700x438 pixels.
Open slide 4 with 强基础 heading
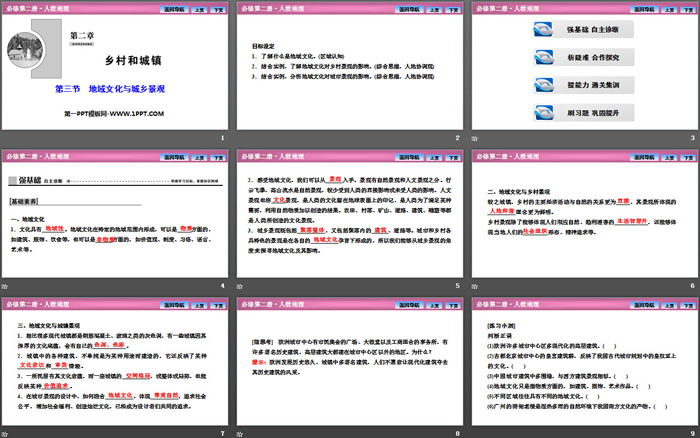pyautogui.click(x=115, y=218)
